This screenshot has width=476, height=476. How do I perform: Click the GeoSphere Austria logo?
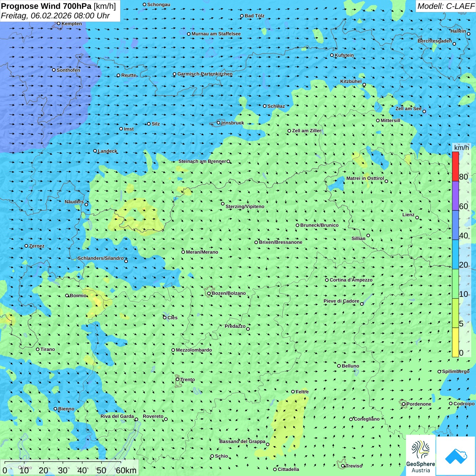(421, 456)
